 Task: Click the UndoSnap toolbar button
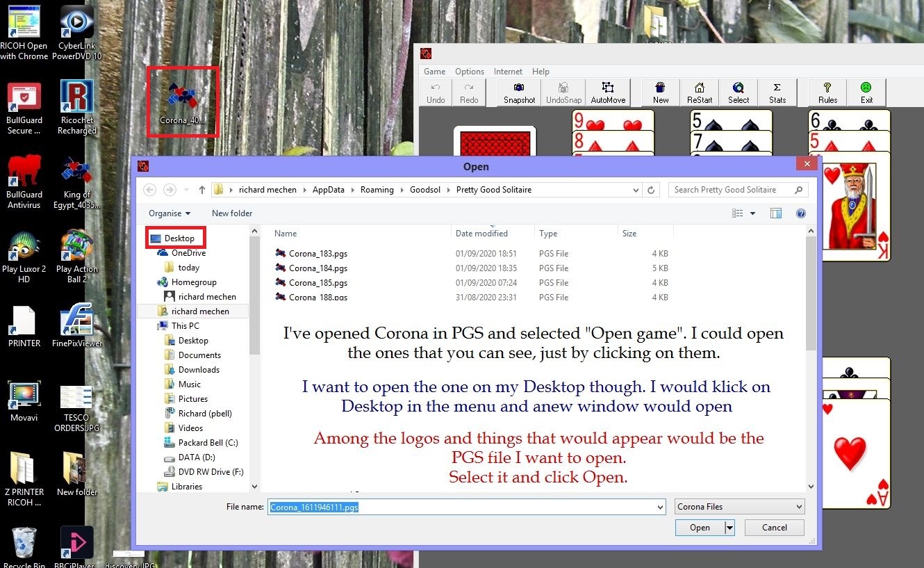point(563,92)
